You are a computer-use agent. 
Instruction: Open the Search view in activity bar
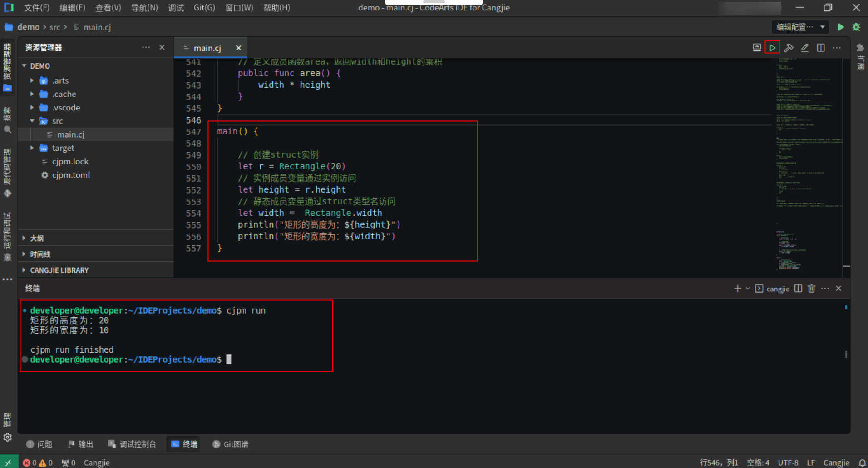7,120
